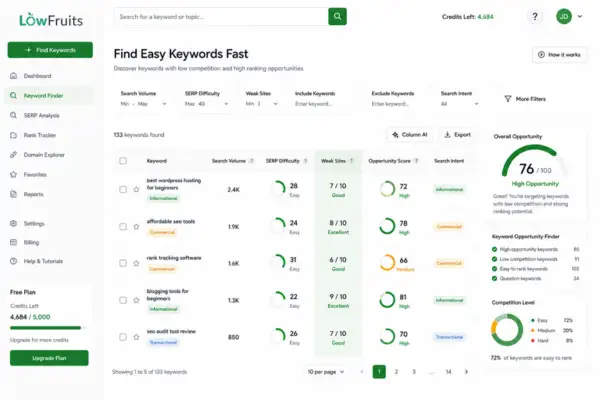Click 'High opportunity keywords' list entry
600x400 pixels.
pyautogui.click(x=535, y=249)
